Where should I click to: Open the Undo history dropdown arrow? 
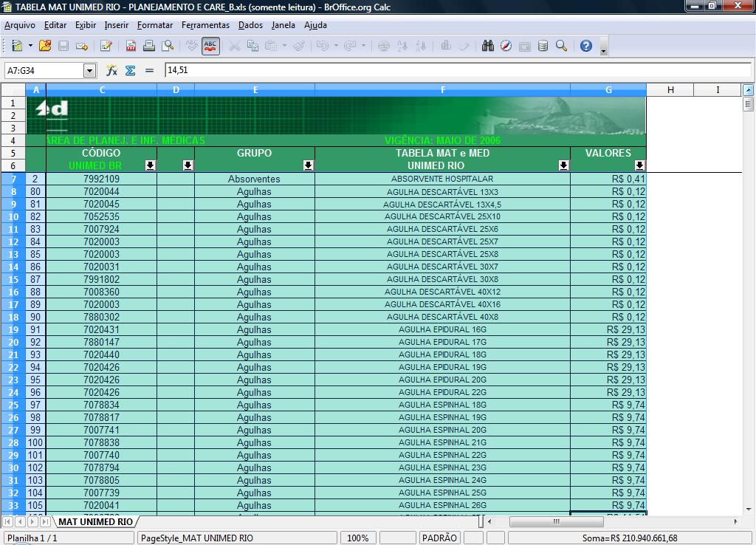pos(336,46)
